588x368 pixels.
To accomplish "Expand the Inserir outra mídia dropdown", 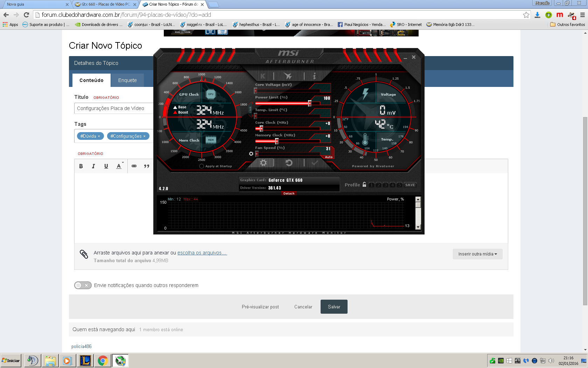I will (478, 254).
